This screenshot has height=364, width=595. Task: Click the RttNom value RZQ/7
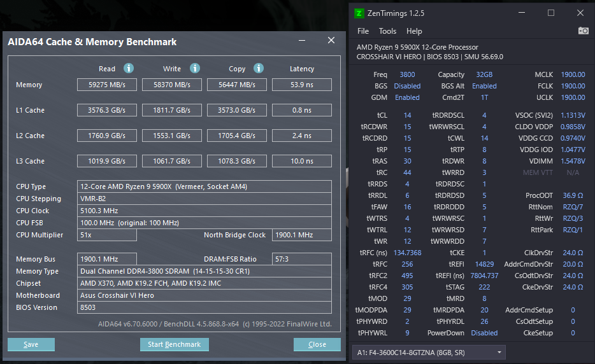(x=573, y=207)
